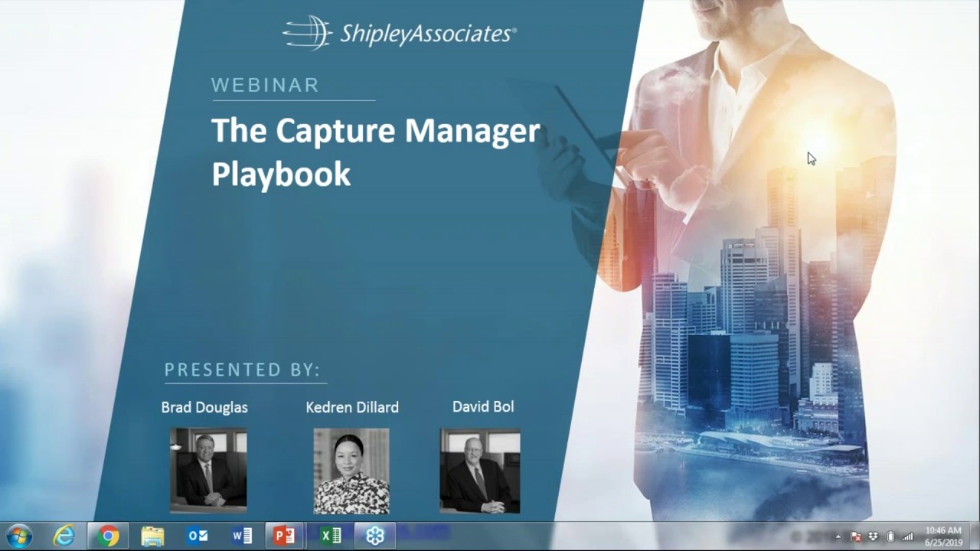Open Outlook from the taskbar
Screen dimensions: 980x551
coord(197,536)
